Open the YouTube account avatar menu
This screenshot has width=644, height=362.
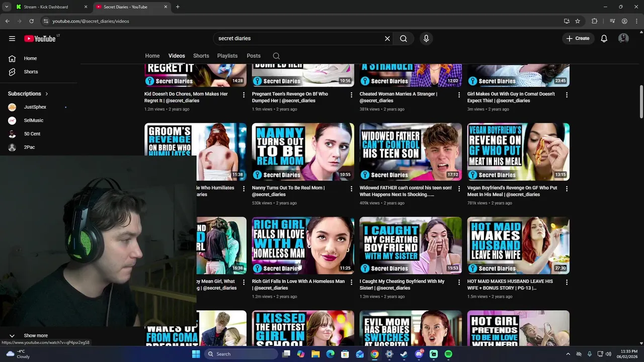tap(623, 39)
